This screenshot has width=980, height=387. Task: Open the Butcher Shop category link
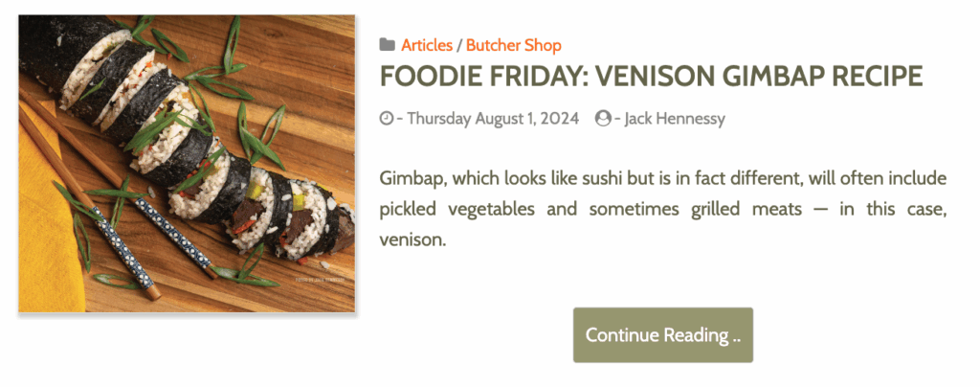[513, 45]
